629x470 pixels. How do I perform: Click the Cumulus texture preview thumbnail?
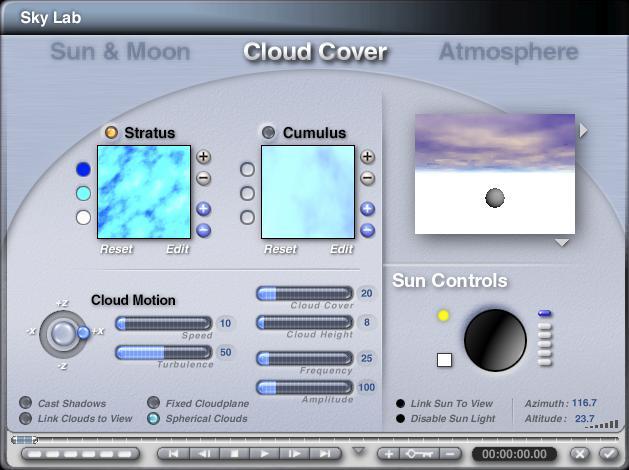[x=308, y=192]
